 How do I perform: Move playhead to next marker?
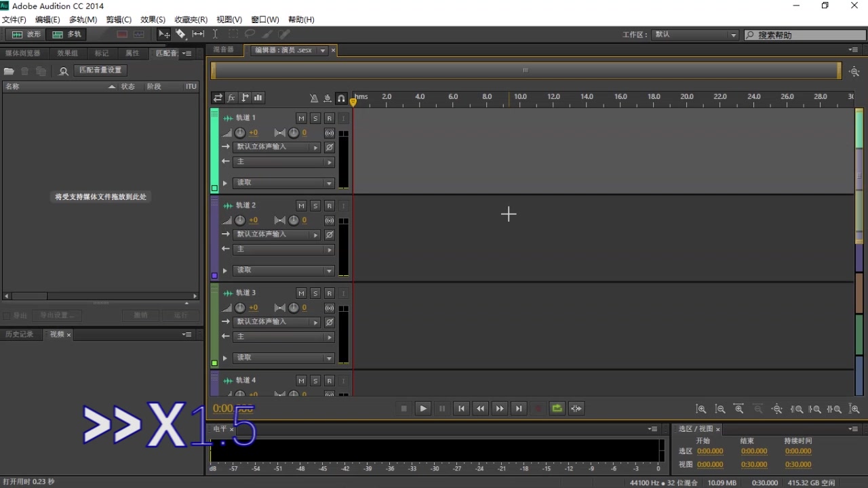pyautogui.click(x=519, y=408)
